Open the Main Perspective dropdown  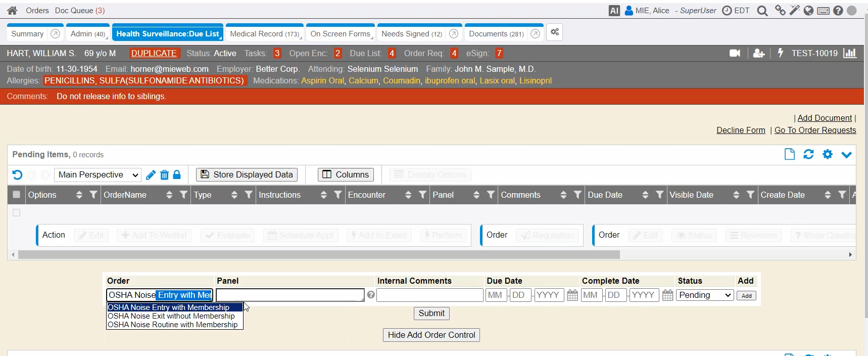point(98,175)
